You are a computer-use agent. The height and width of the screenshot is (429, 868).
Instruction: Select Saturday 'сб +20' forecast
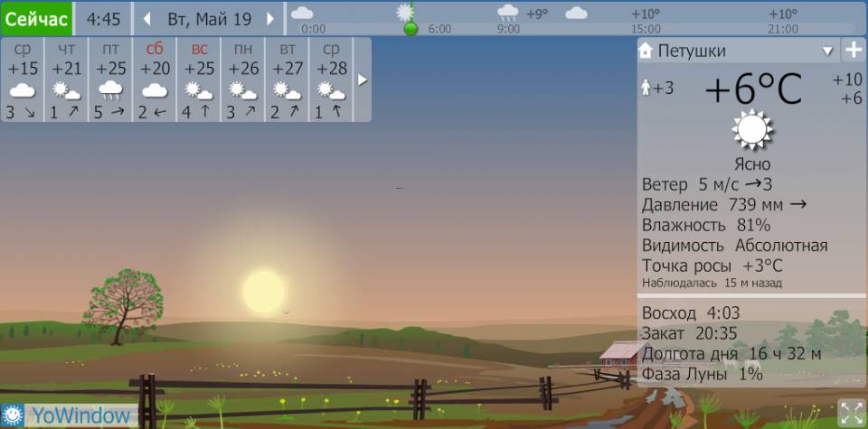tap(155, 79)
